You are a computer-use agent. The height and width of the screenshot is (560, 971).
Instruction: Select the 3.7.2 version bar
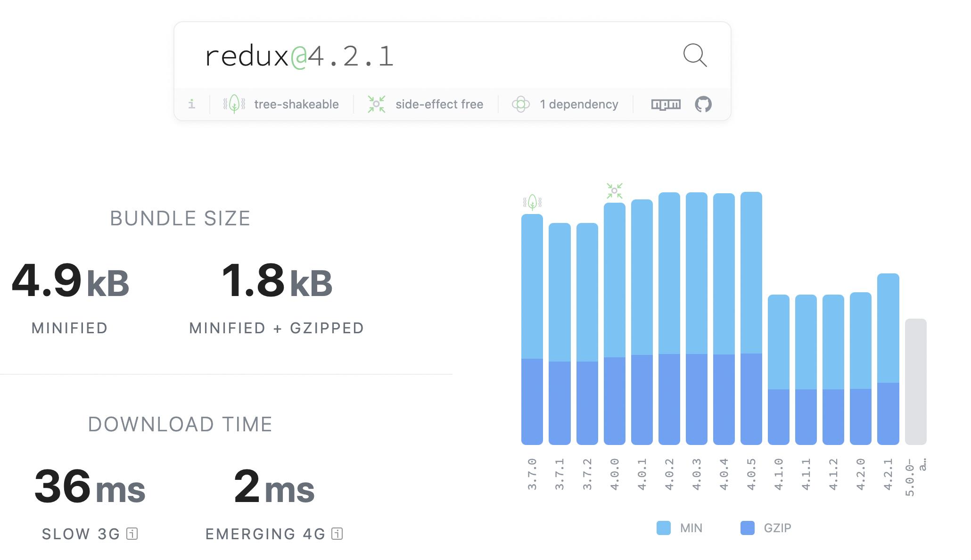(x=587, y=334)
